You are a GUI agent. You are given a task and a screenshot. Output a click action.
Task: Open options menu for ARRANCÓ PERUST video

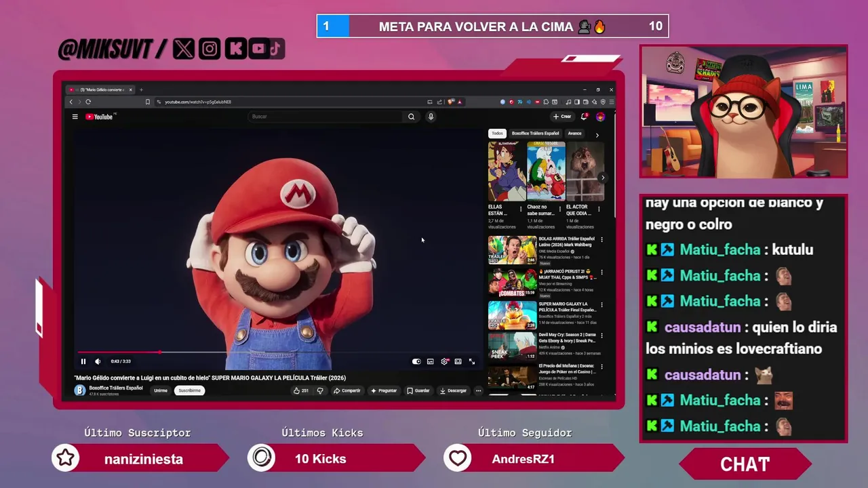(601, 272)
